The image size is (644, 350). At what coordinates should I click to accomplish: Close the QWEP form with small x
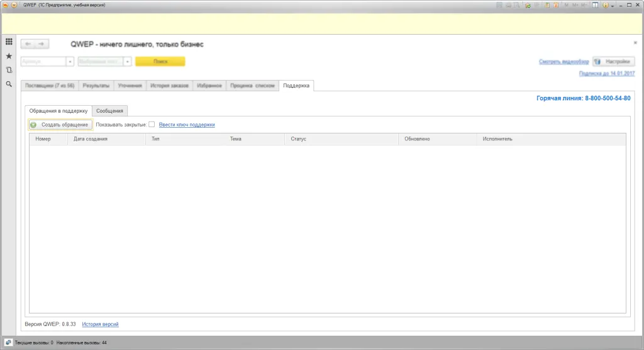coord(635,43)
